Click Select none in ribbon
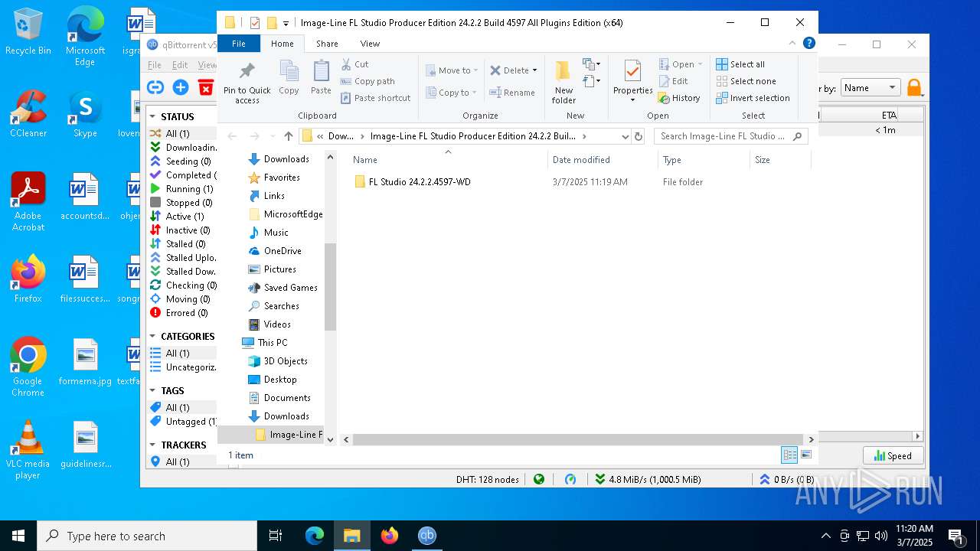 746,81
